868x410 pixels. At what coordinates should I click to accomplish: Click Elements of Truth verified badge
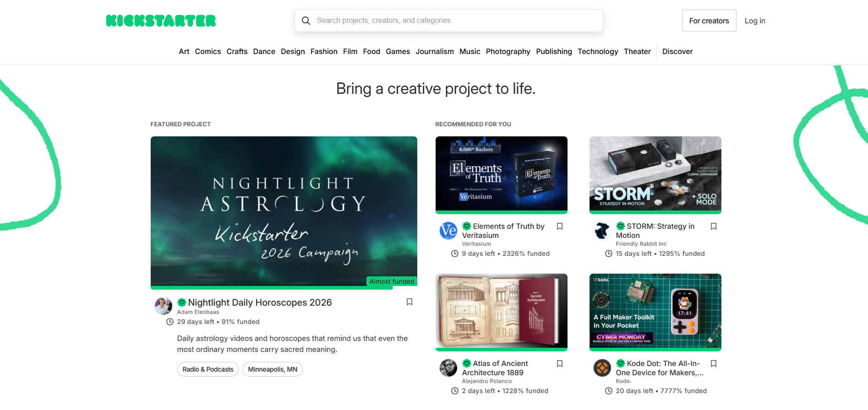pyautogui.click(x=467, y=226)
